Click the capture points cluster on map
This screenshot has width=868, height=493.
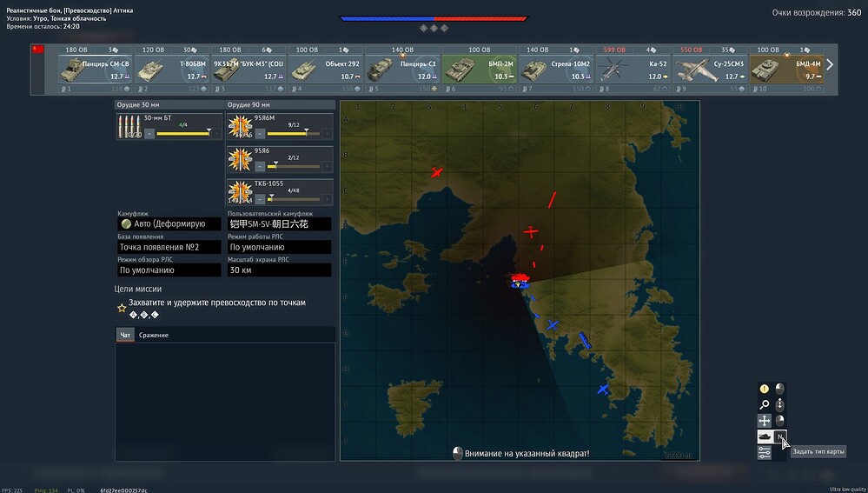click(520, 281)
